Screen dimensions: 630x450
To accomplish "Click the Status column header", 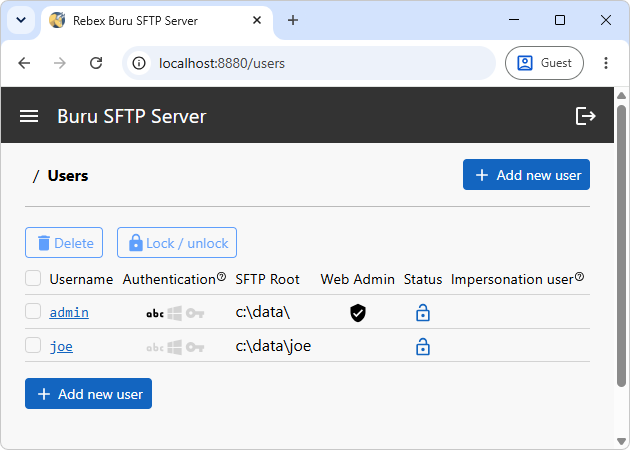I will pyautogui.click(x=423, y=279).
